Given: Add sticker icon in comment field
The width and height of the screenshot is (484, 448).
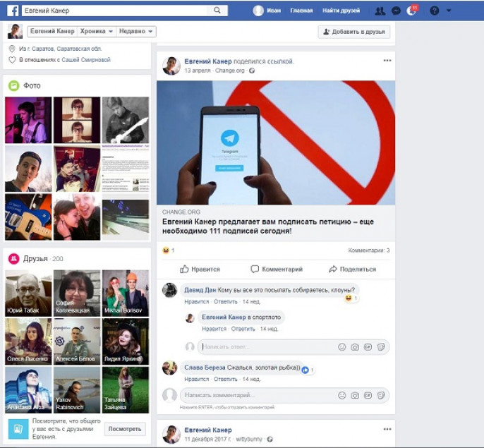Looking at the screenshot, I should 381,395.
